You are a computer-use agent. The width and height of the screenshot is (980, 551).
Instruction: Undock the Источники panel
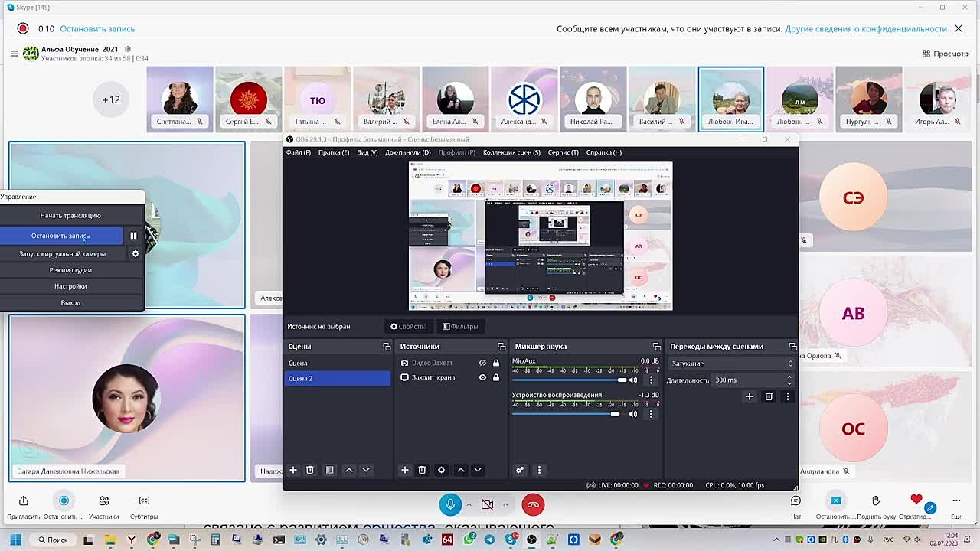[501, 347]
